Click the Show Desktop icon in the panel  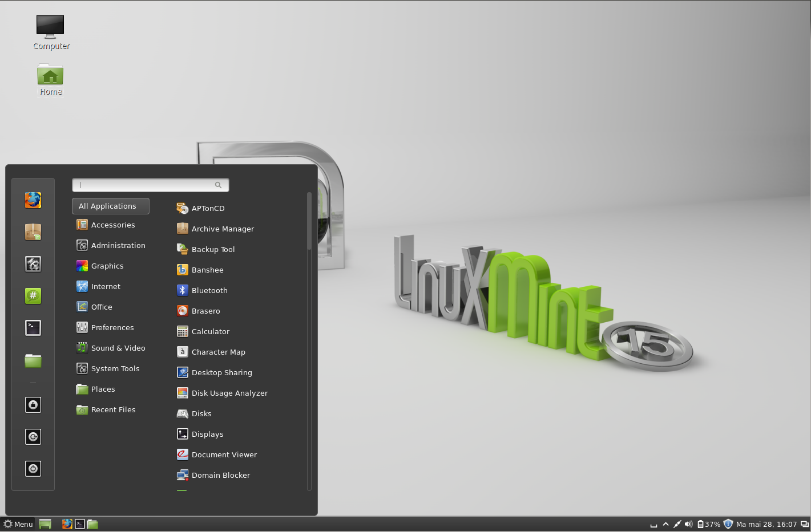pos(45,524)
